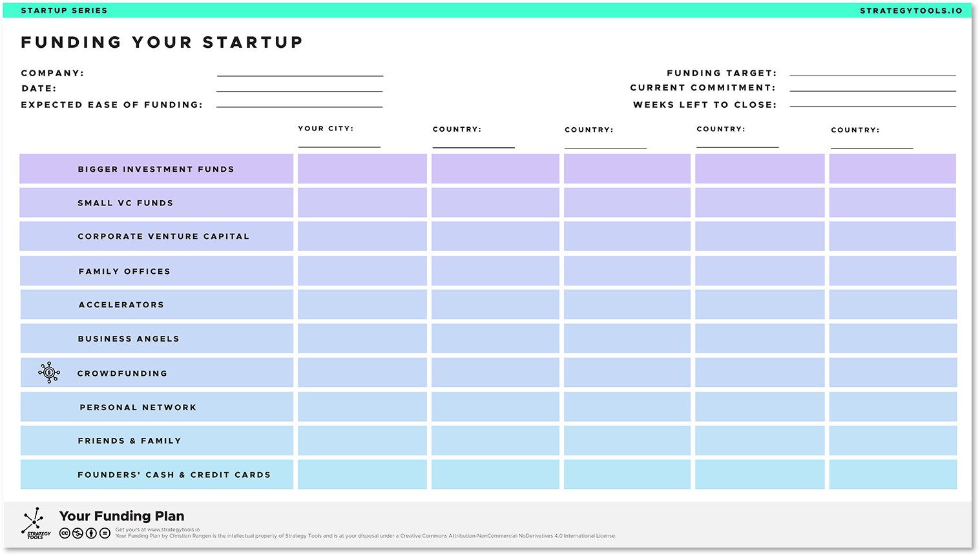Image resolution: width=980 pixels, height=556 pixels.
Task: Click the Strategy Tools logo icon
Action: pyautogui.click(x=36, y=522)
